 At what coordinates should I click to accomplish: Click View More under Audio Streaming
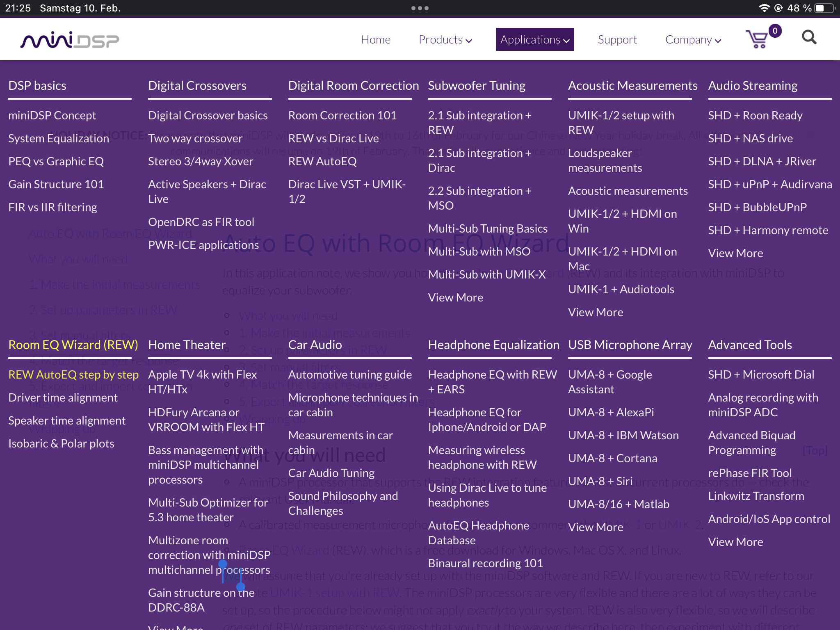(735, 253)
